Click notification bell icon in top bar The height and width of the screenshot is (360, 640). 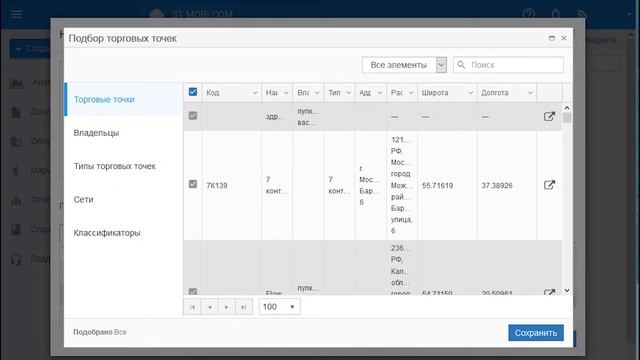[556, 15]
